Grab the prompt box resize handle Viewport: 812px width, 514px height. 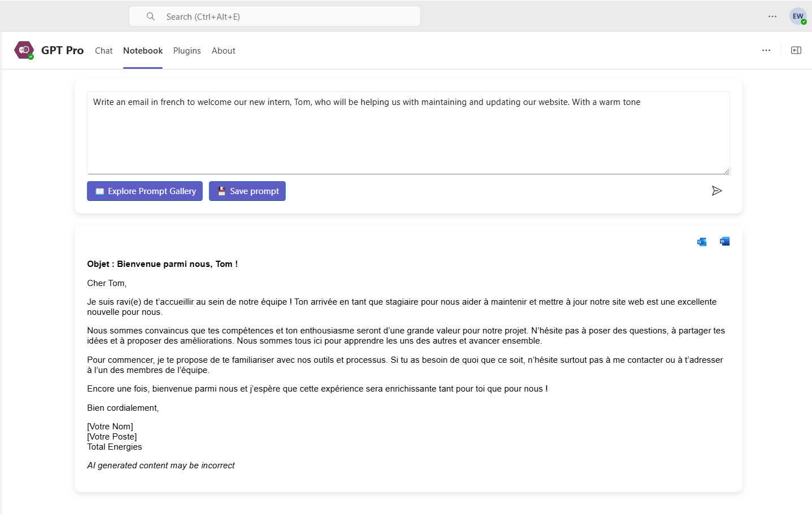726,171
